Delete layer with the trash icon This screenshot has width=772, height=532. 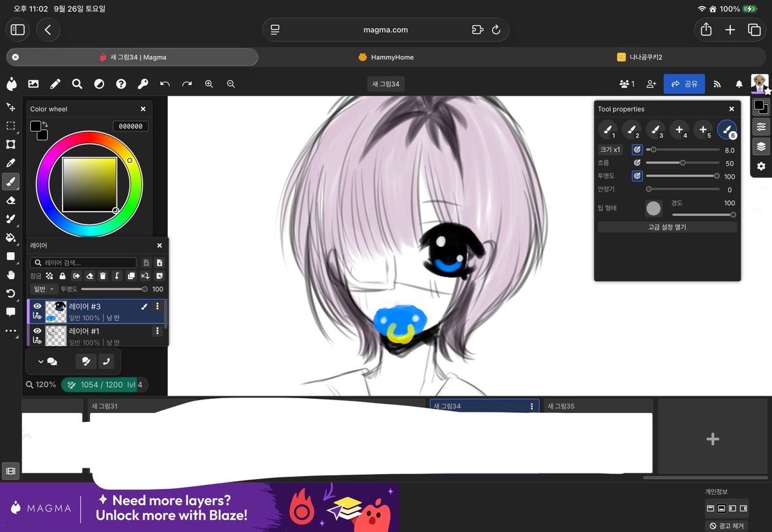103,276
